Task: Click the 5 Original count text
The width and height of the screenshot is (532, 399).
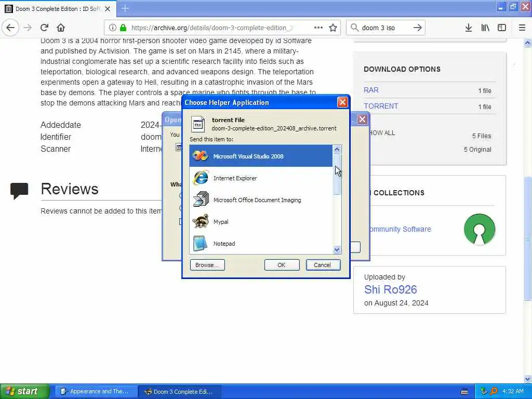Action: [x=477, y=149]
